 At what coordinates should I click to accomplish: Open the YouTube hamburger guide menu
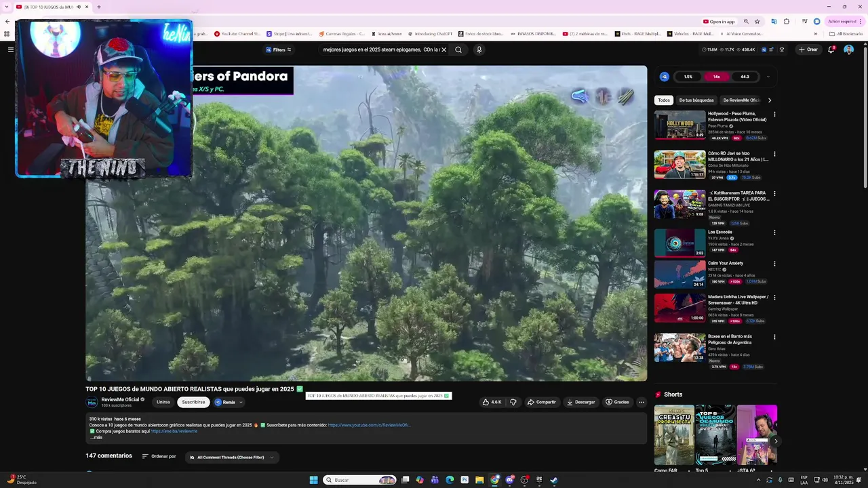pyautogui.click(x=10, y=49)
